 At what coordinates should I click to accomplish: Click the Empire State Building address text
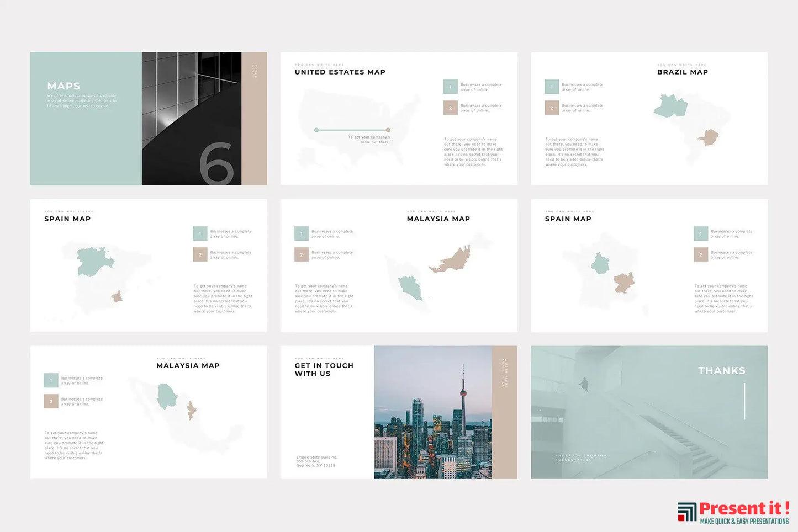[316, 461]
